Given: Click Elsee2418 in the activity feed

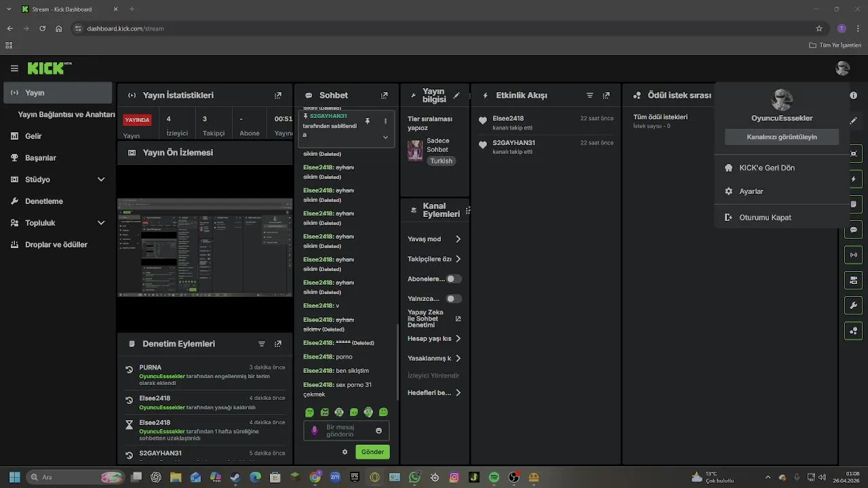Looking at the screenshot, I should pyautogui.click(x=508, y=119).
